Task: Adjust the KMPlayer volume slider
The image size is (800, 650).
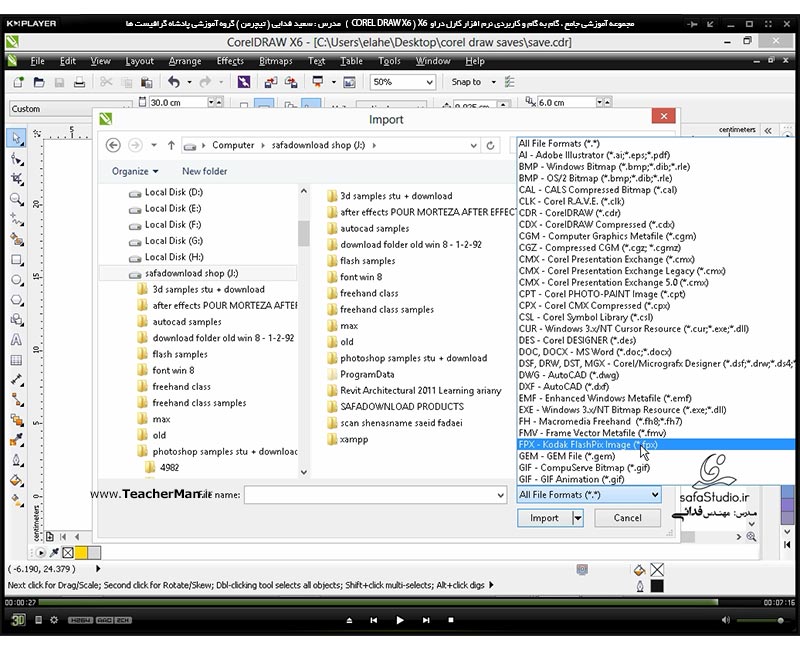Action: [761, 620]
